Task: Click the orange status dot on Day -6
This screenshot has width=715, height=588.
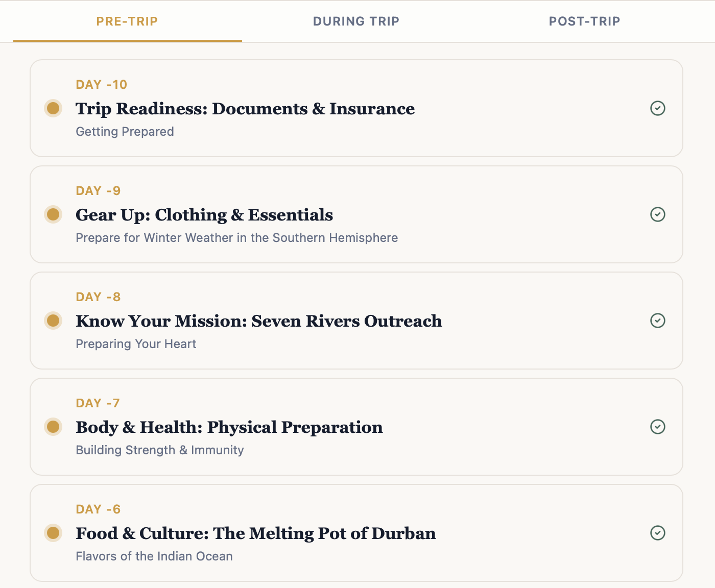Action: tap(53, 533)
